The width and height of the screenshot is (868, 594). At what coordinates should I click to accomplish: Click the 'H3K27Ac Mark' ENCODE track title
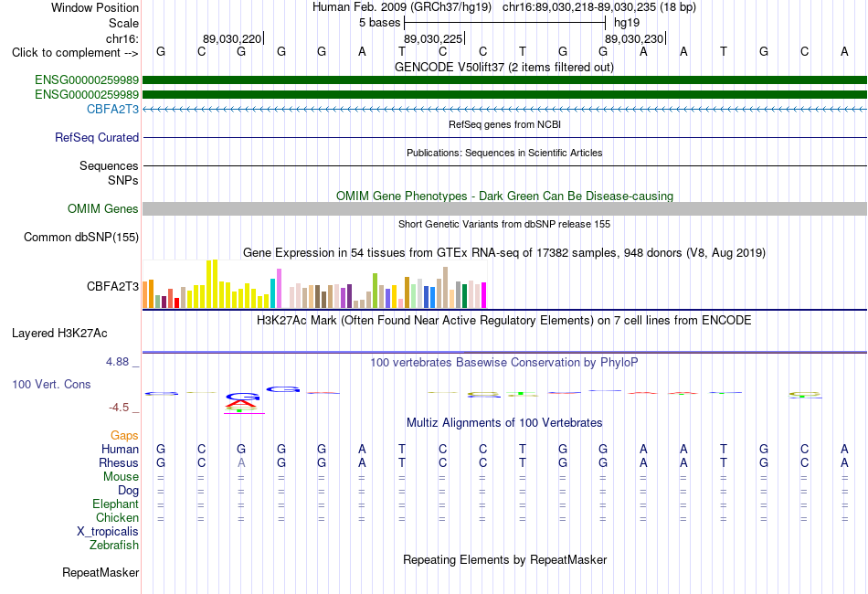point(504,321)
